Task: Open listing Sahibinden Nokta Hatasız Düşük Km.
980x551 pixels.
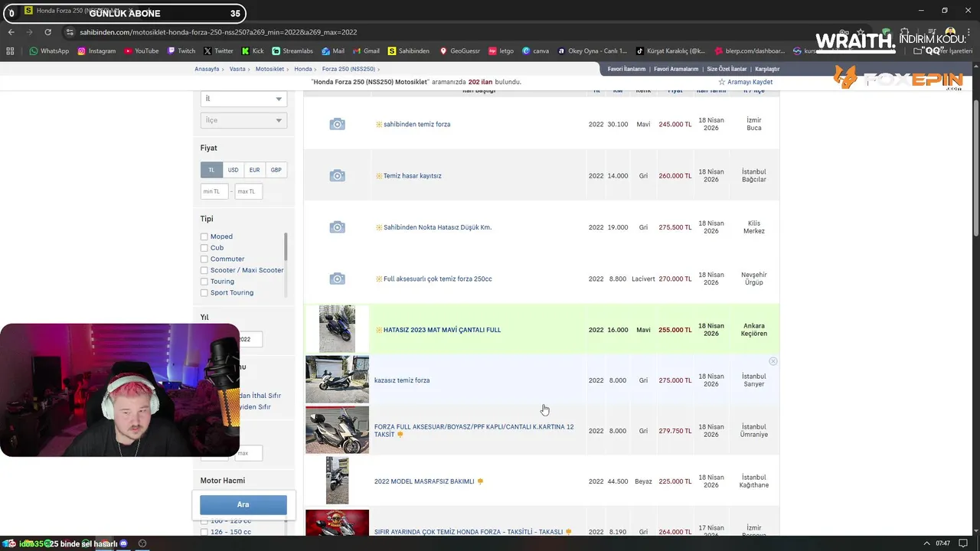Action: tap(437, 227)
